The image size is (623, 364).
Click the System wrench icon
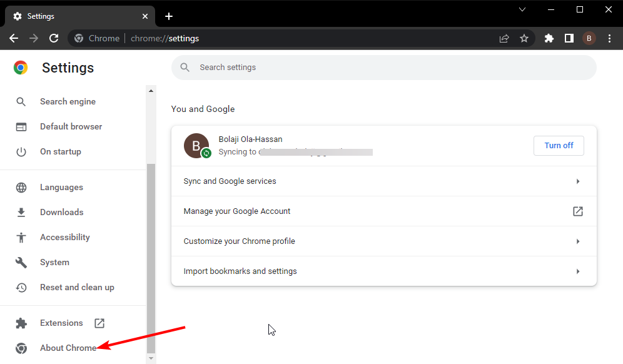[x=21, y=263]
